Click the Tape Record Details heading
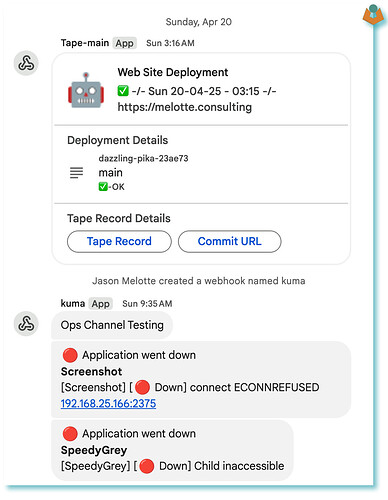This screenshot has width=388, height=500. point(119,218)
